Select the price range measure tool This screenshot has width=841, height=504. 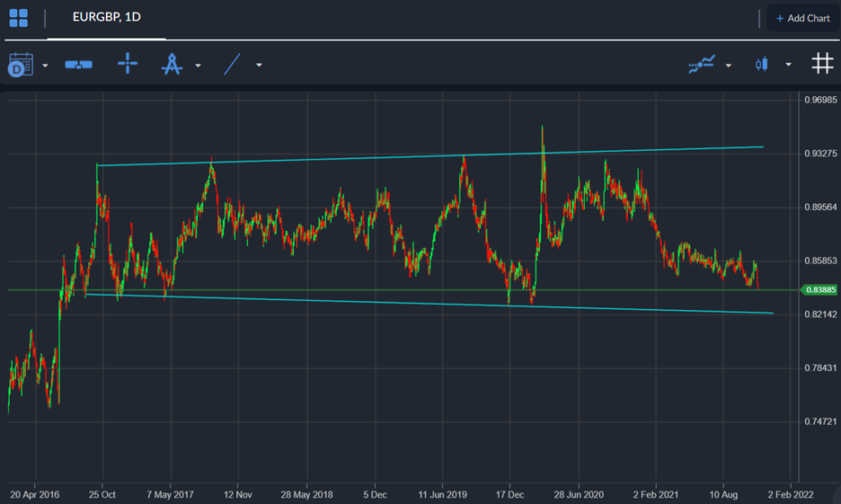point(79,65)
